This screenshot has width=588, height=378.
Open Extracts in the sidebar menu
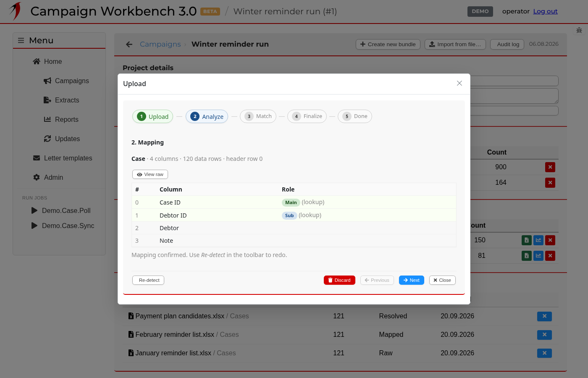61,100
